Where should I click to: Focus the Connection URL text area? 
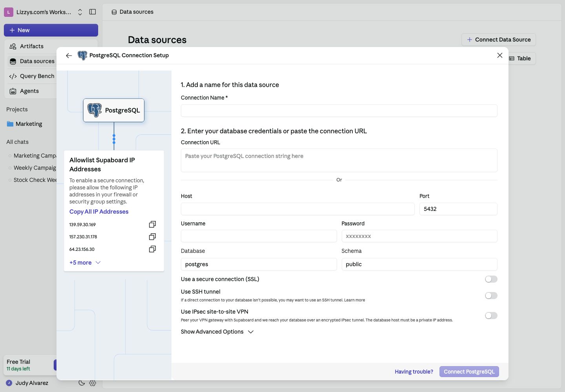coord(339,160)
